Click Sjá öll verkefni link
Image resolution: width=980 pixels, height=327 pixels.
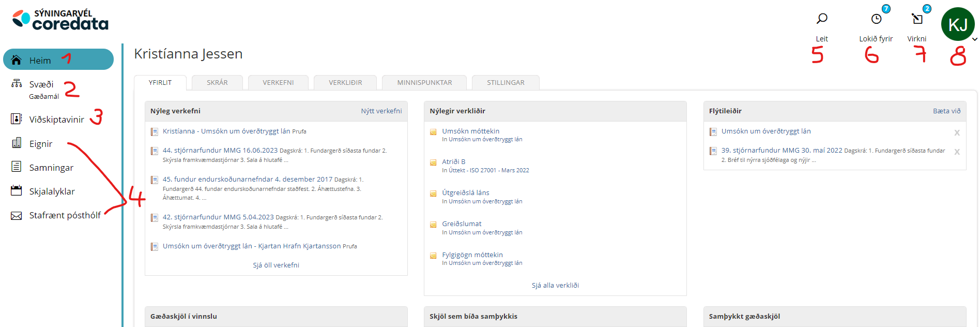pyautogui.click(x=276, y=265)
